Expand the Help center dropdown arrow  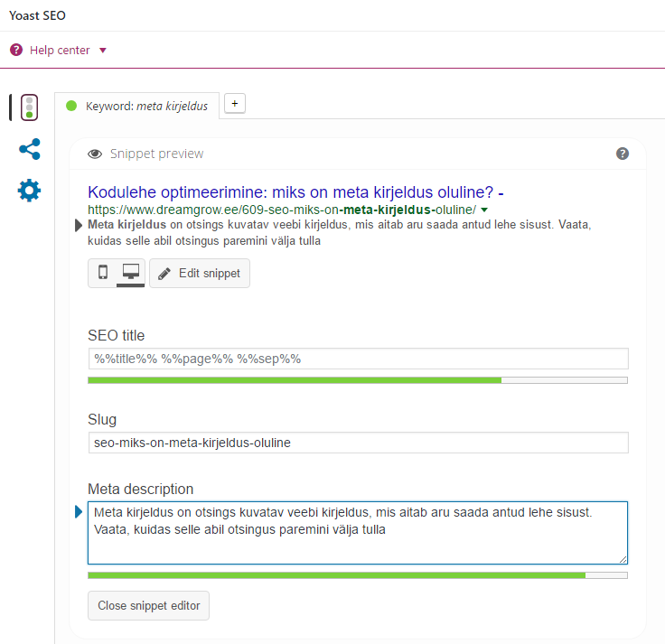click(103, 51)
